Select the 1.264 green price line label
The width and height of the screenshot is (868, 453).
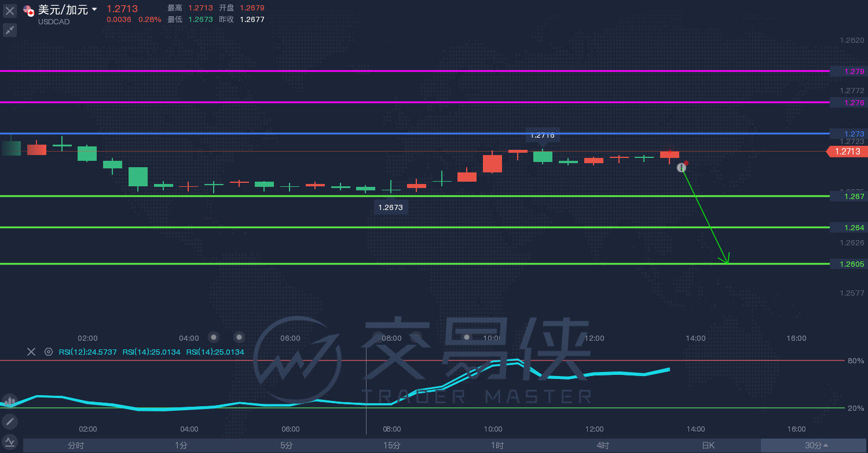coord(848,227)
